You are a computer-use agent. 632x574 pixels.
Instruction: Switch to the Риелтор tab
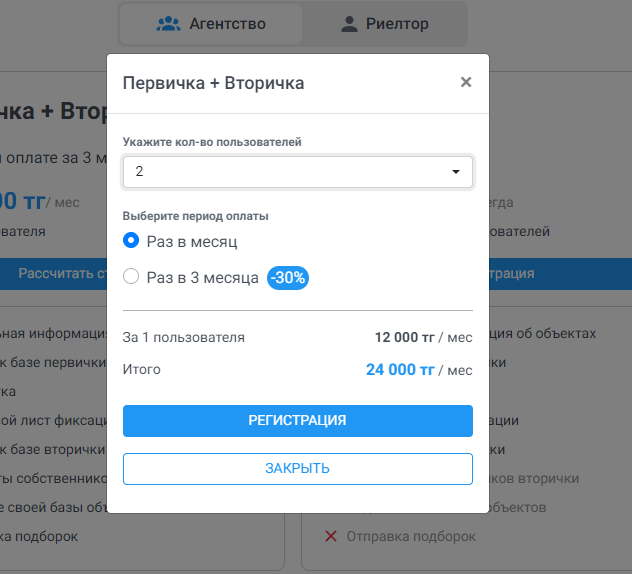click(x=385, y=24)
